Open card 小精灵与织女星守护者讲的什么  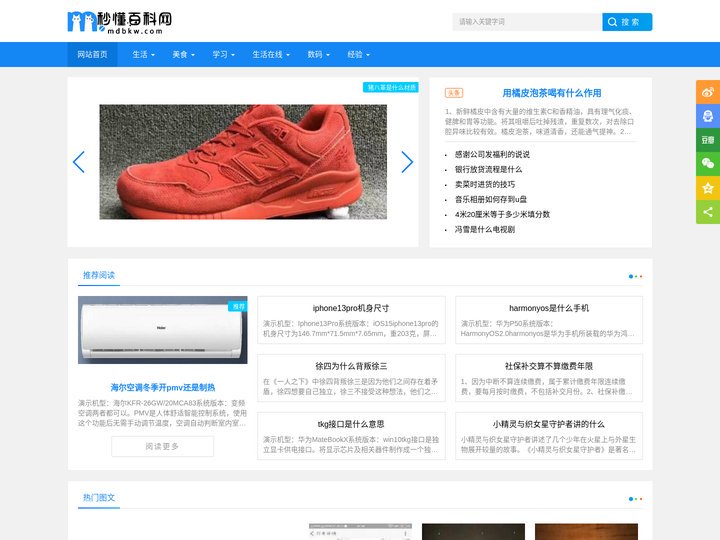click(549, 436)
